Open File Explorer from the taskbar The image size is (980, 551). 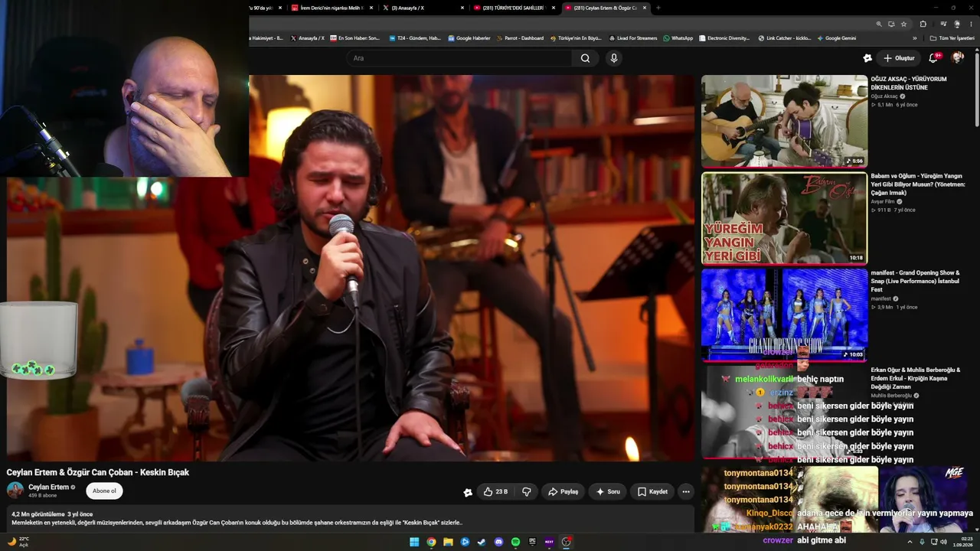448,542
